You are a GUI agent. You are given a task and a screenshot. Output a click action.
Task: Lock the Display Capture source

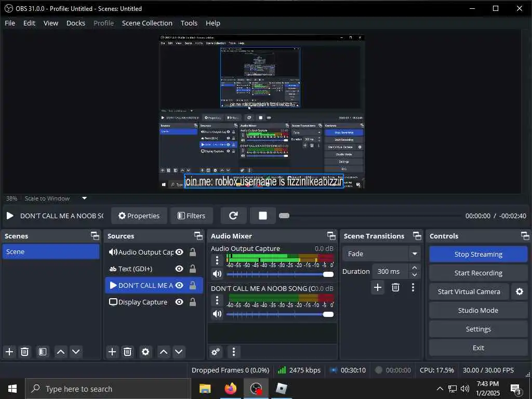click(x=192, y=302)
